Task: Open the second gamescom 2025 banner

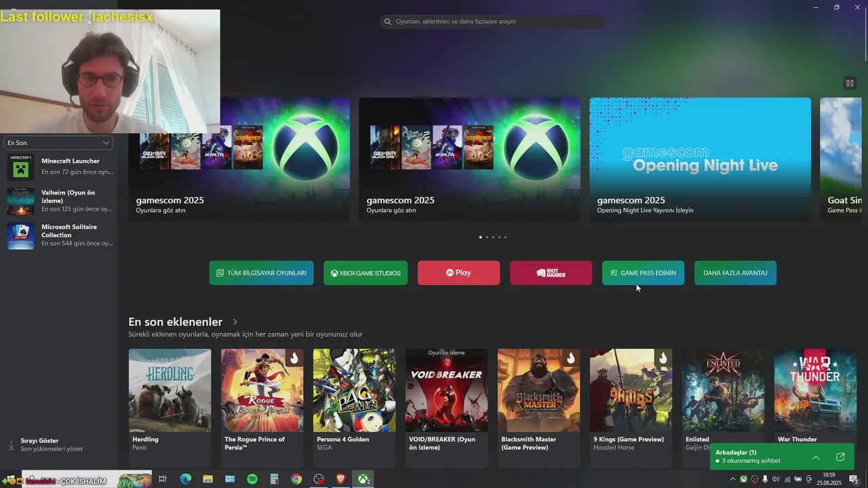Action: pyautogui.click(x=470, y=159)
